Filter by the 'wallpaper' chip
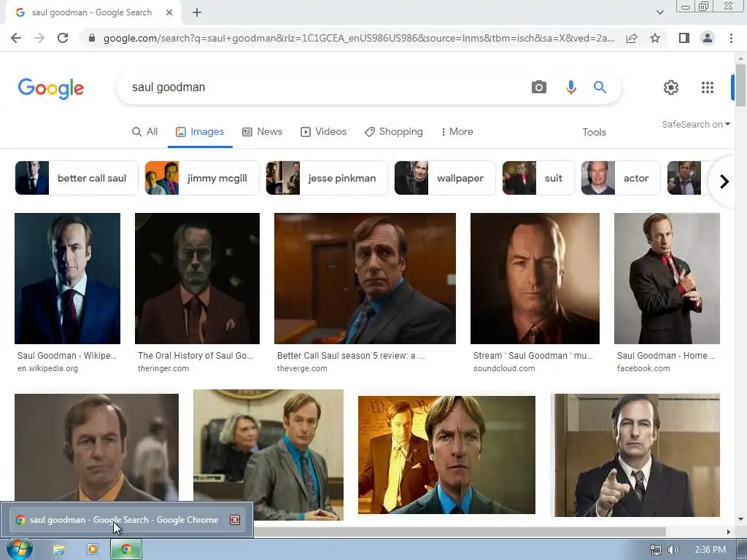 point(445,178)
